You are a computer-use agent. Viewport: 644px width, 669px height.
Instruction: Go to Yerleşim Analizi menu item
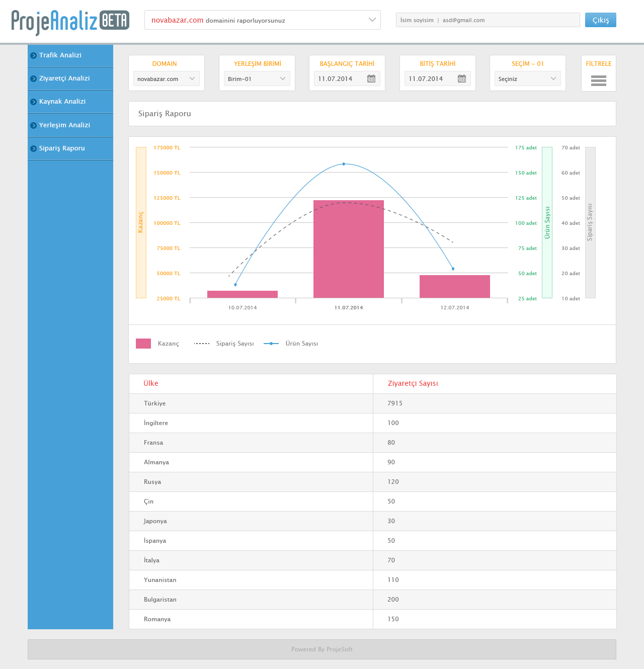point(64,125)
